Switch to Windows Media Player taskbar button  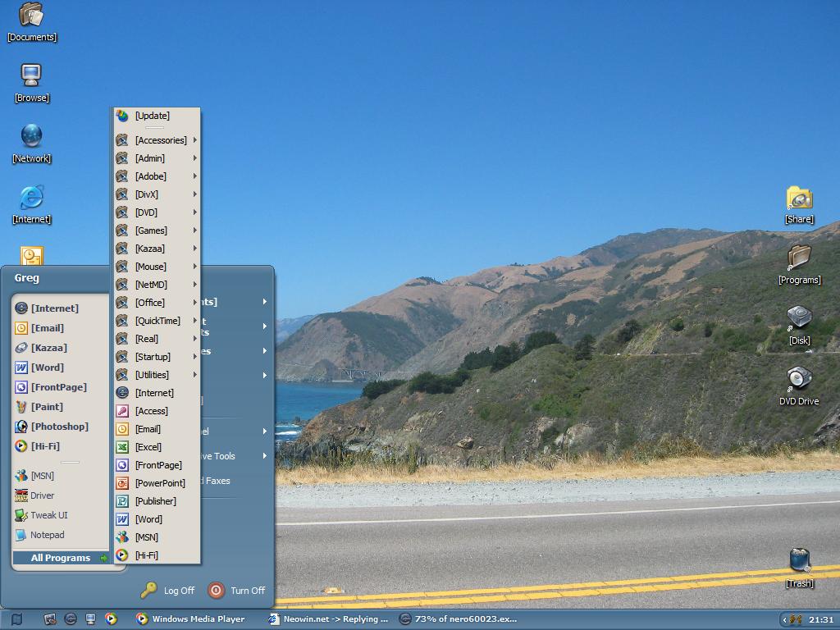[x=198, y=619]
